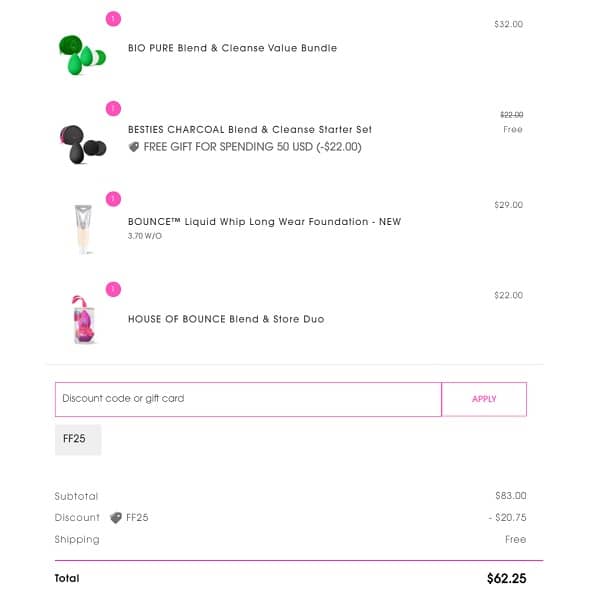Click quantity badge on Liquid Whip foundation
The height and width of the screenshot is (600, 600).
coord(112,198)
